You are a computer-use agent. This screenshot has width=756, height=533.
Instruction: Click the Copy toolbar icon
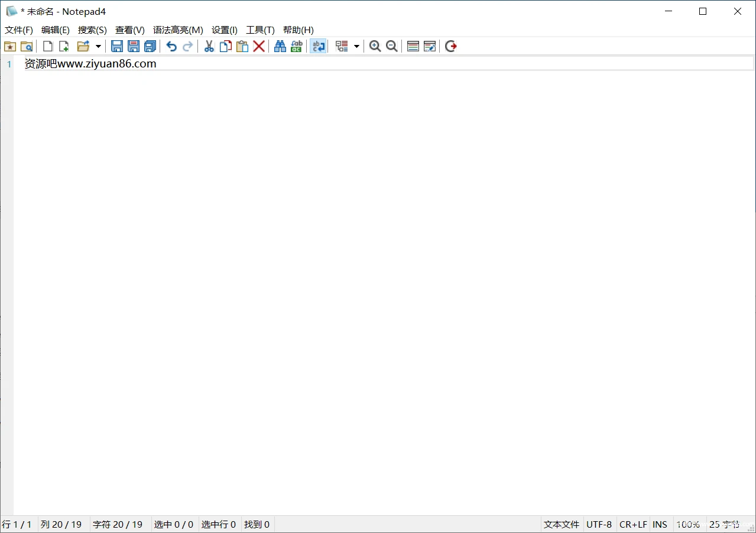[225, 46]
